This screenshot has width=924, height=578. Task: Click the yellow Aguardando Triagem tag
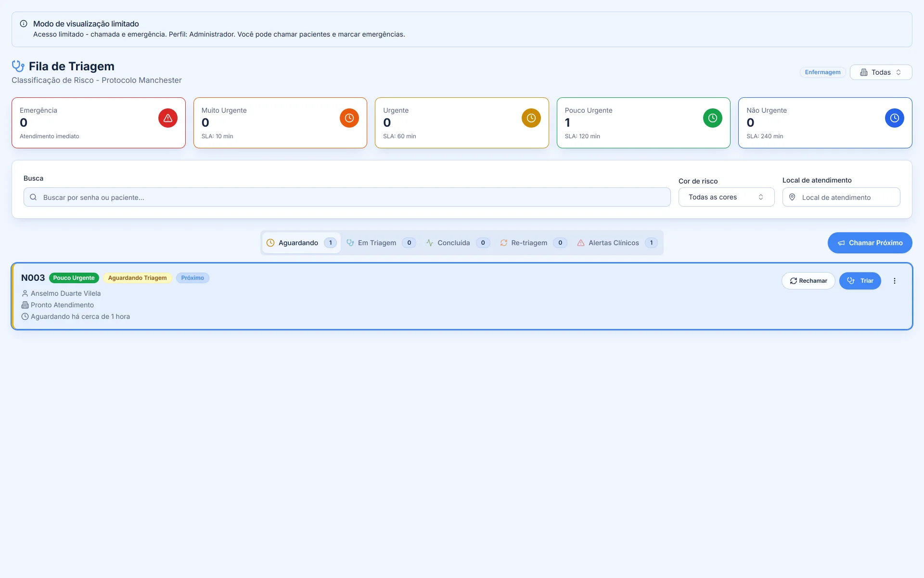[x=137, y=278]
